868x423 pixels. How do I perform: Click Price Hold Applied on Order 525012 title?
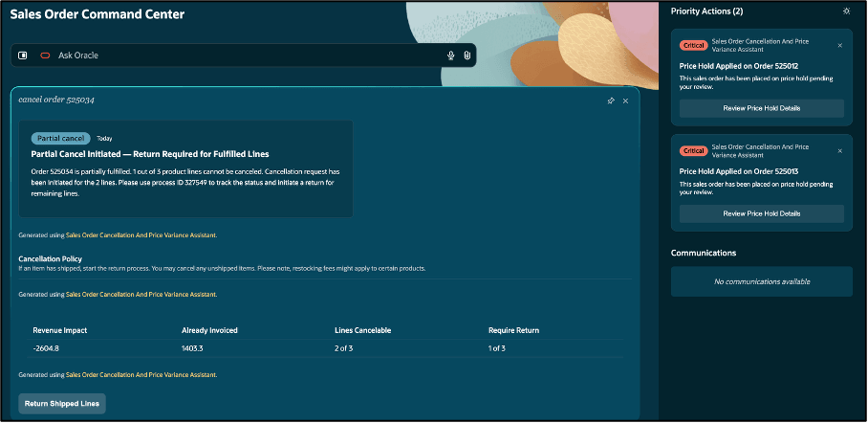pyautogui.click(x=738, y=66)
